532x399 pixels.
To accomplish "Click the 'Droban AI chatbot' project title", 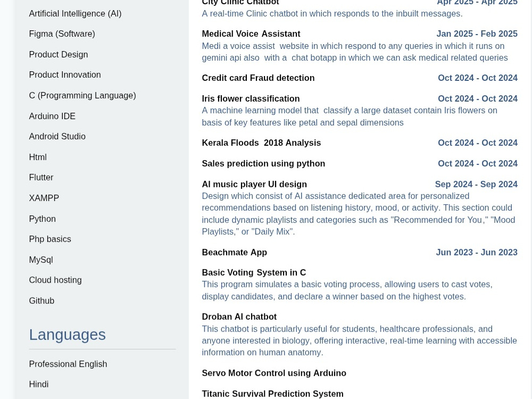I will point(239,317).
